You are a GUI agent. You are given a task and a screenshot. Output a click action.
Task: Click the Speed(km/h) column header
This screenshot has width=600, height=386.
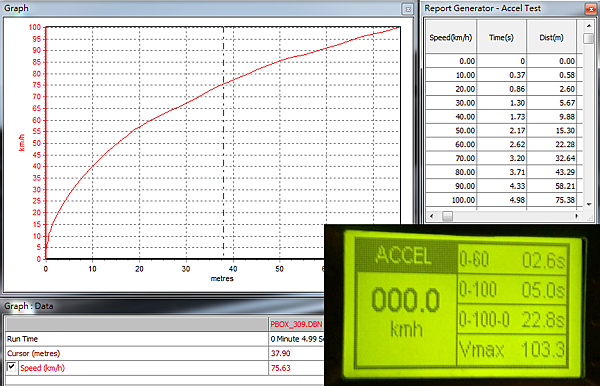coord(451,37)
